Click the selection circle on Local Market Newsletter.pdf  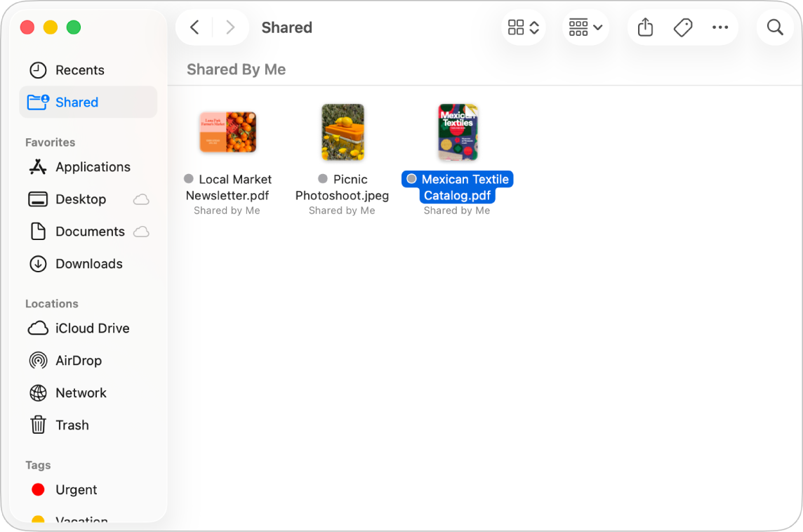(187, 178)
